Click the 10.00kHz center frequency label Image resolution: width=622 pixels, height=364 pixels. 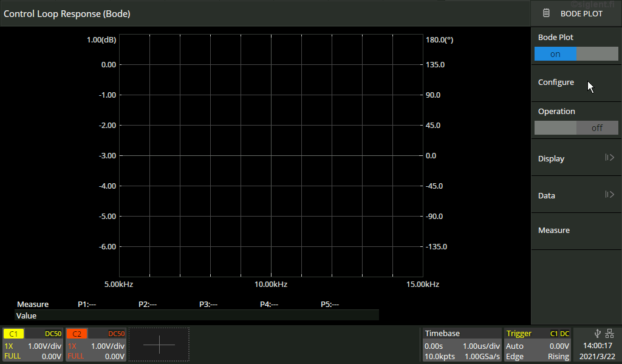[271, 284]
